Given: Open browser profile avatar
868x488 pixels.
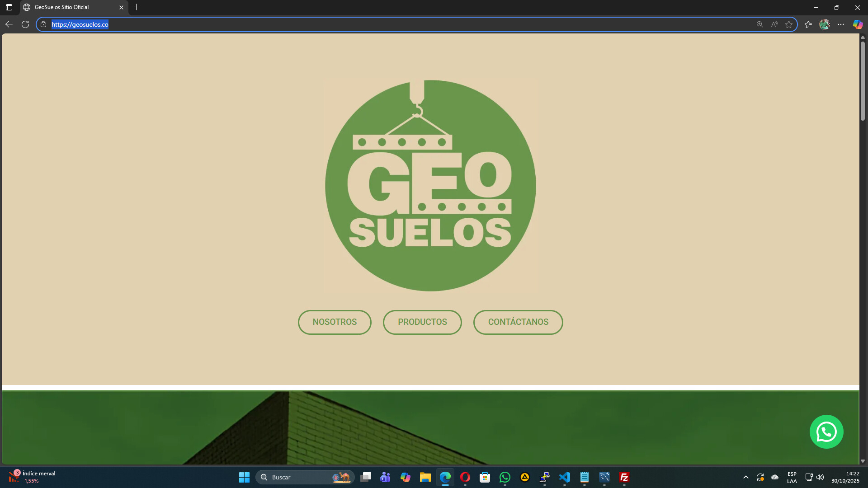Looking at the screenshot, I should tap(824, 24).
